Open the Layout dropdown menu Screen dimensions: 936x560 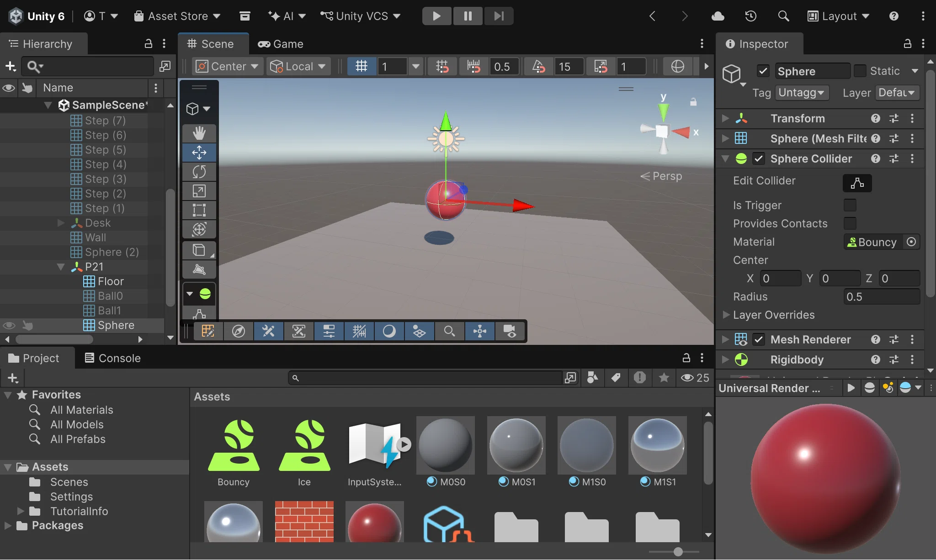[838, 16]
